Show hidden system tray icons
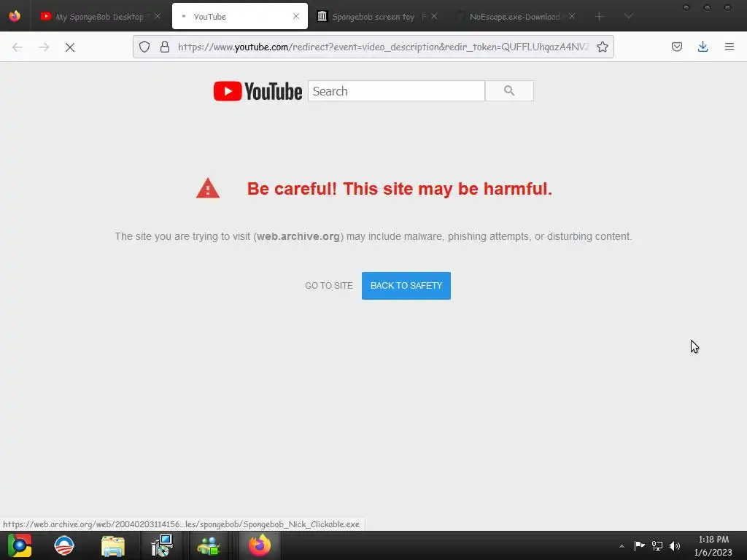Image resolution: width=747 pixels, height=560 pixels. [x=622, y=546]
